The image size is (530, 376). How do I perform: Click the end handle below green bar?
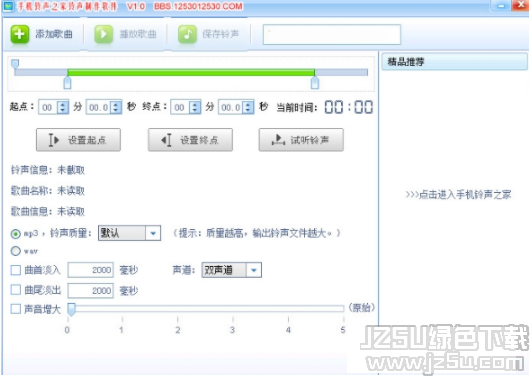coord(315,83)
